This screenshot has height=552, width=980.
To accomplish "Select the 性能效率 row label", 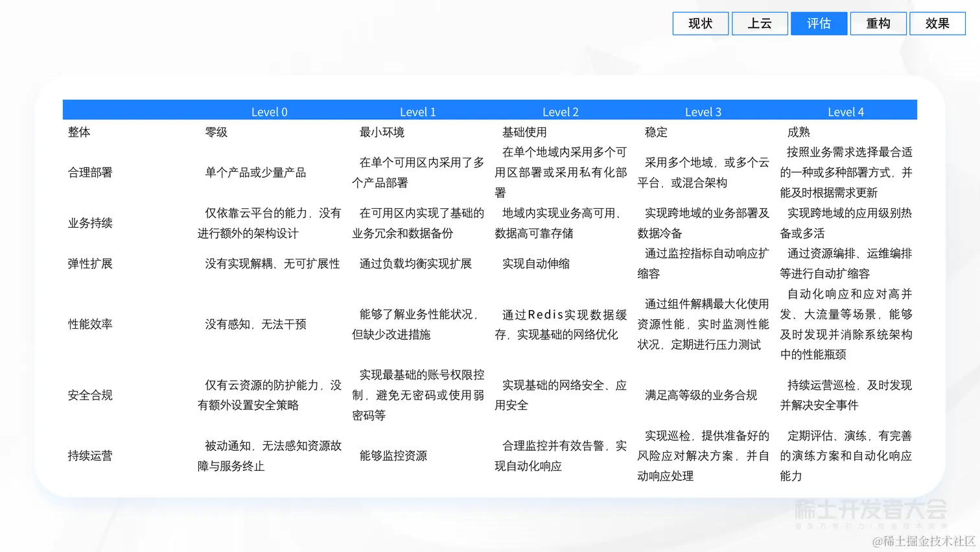I will click(x=90, y=324).
